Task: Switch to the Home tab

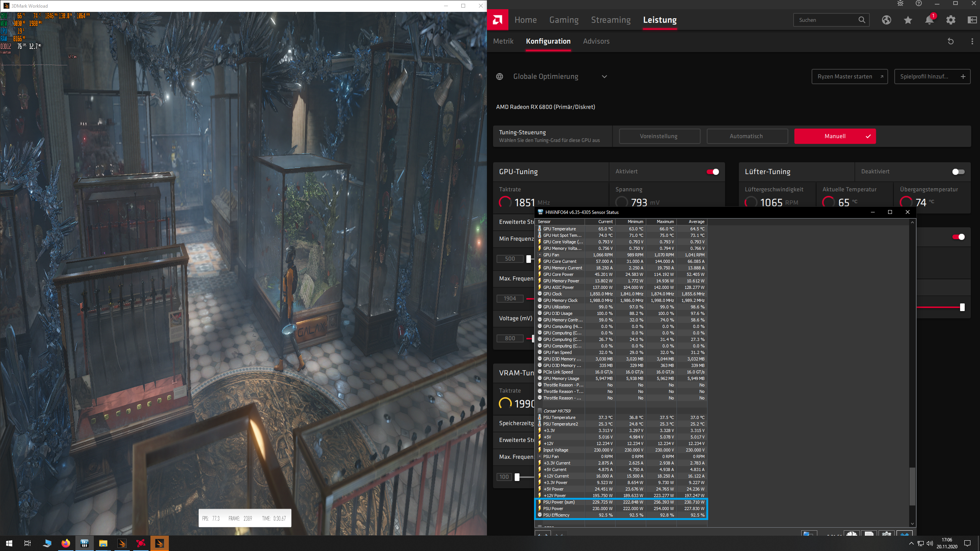Action: click(526, 20)
